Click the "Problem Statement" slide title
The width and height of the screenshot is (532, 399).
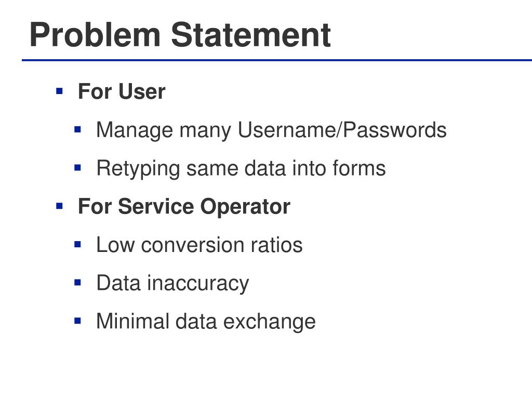click(x=180, y=35)
